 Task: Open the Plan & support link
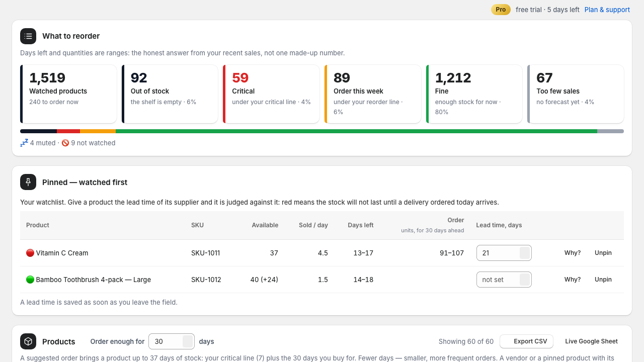[607, 10]
